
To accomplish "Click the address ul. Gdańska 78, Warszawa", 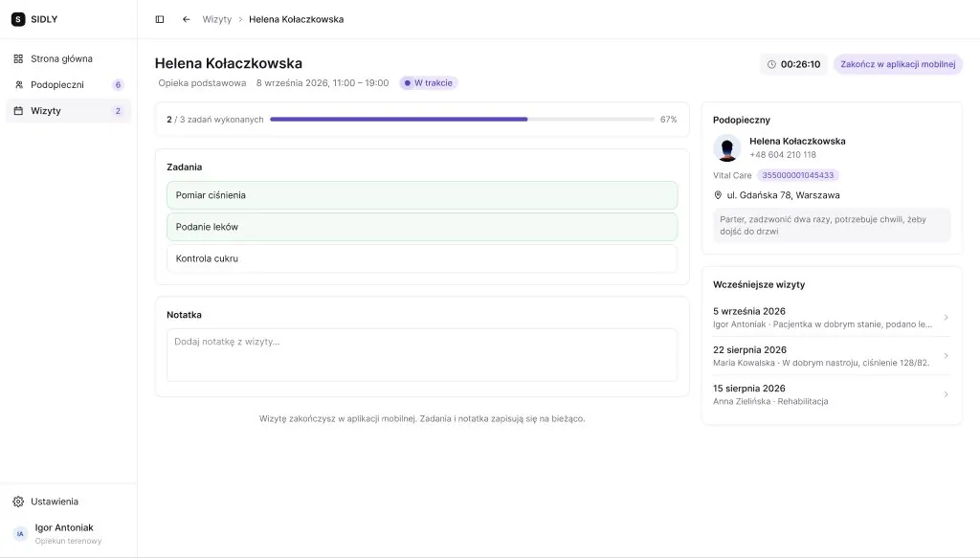I will [x=783, y=195].
